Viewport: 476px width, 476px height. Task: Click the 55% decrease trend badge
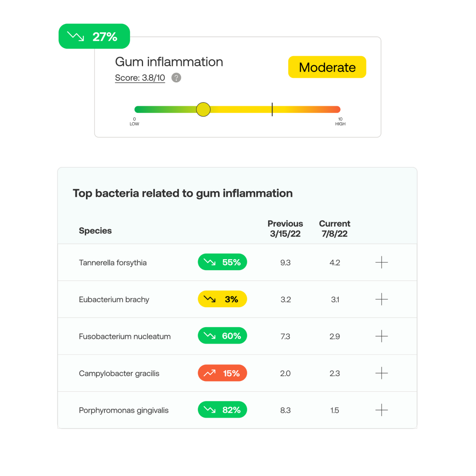222,262
